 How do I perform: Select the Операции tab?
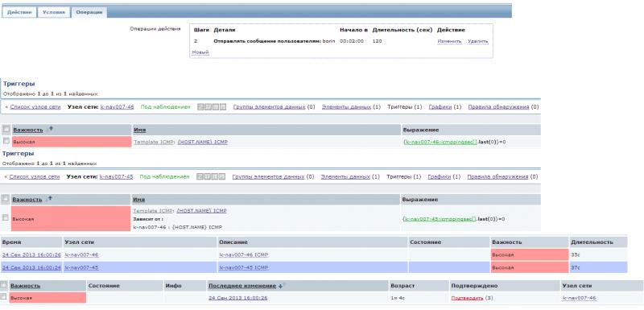[x=89, y=12]
